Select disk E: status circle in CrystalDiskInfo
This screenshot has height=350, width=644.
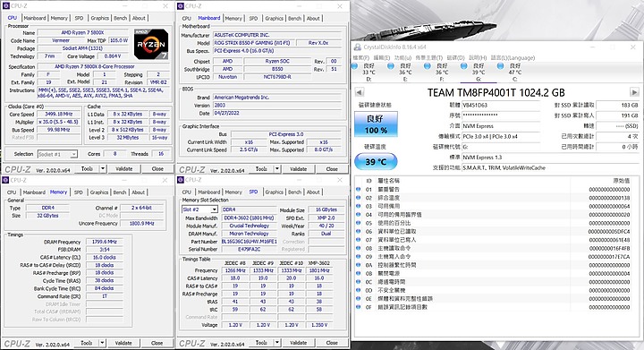391,65
